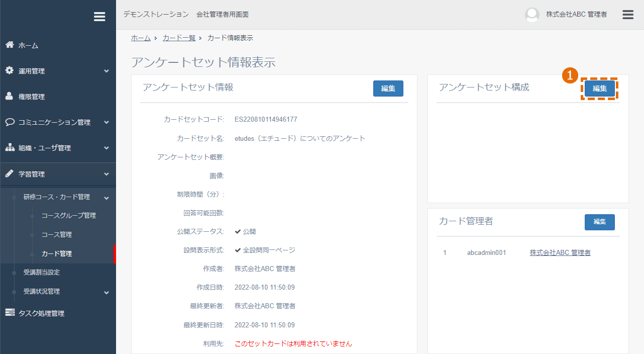Collapse the 研修コース・カード管理 chevron

[x=106, y=198]
